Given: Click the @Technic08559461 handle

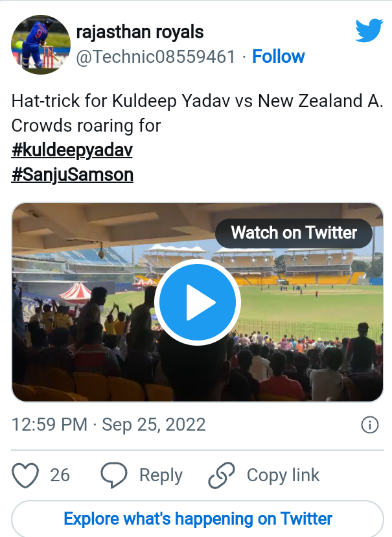Looking at the screenshot, I should pos(156,57).
